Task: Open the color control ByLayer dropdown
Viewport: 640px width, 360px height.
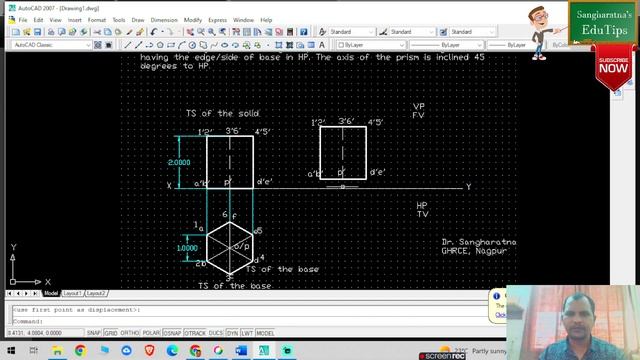Action: click(x=371, y=45)
